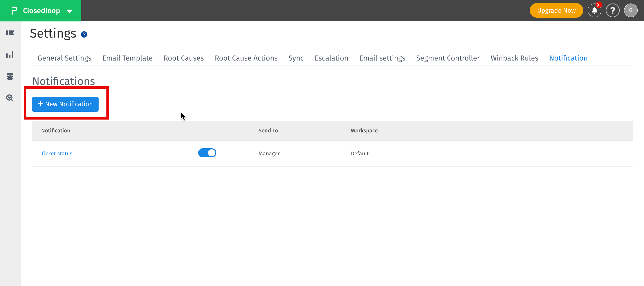The width and height of the screenshot is (644, 286).
Task: Sort by the Send To column header
Action: pos(268,130)
